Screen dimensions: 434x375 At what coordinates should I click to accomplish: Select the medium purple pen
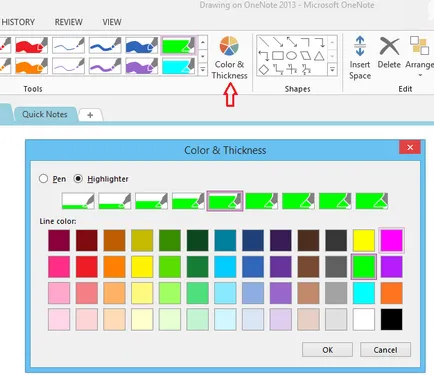coord(105,66)
